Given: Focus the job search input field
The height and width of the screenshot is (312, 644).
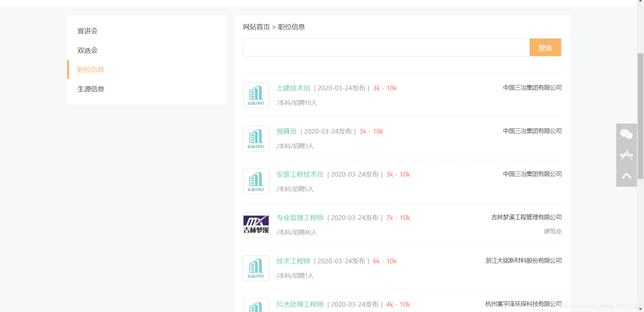Looking at the screenshot, I should click(x=386, y=47).
